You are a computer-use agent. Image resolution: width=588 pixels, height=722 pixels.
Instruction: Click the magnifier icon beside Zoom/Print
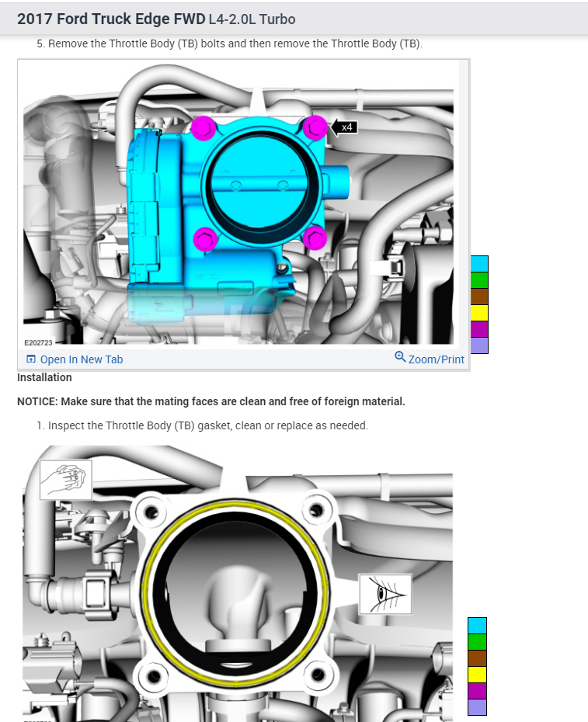coord(400,357)
